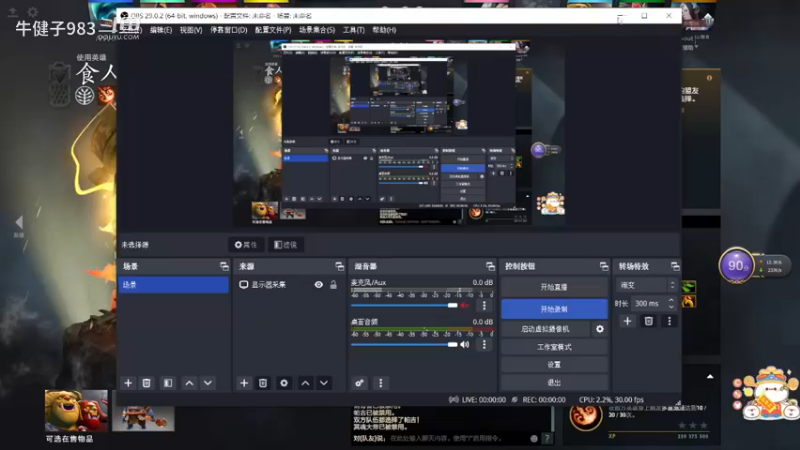Adjust the 麦克风/Aux volume slider
The width and height of the screenshot is (800, 450).
click(x=404, y=305)
